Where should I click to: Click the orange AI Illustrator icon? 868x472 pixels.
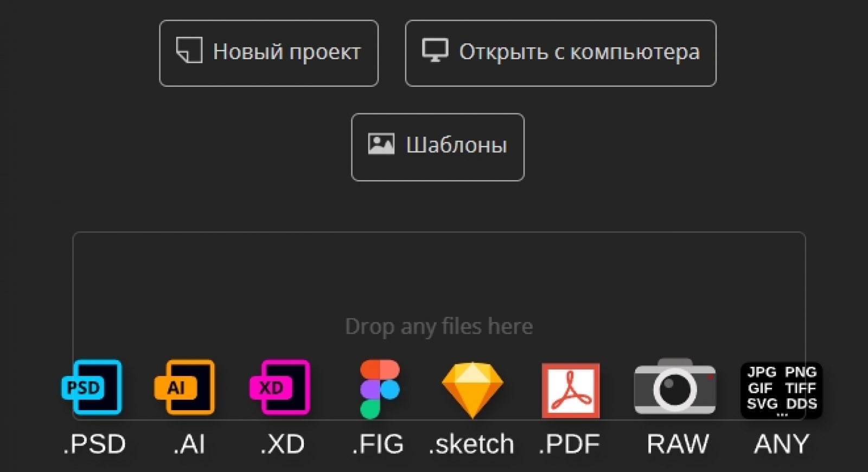coord(185,387)
